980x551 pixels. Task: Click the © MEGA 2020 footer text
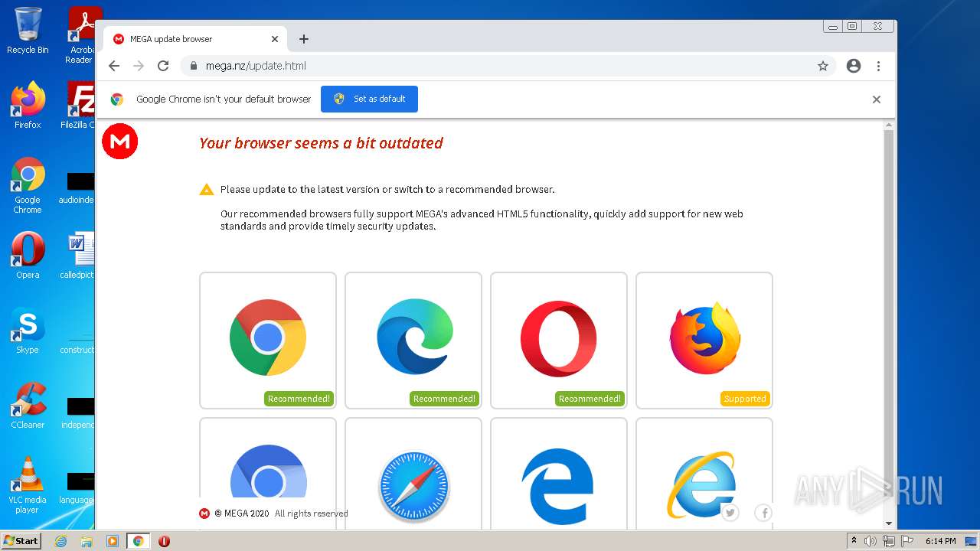(242, 514)
